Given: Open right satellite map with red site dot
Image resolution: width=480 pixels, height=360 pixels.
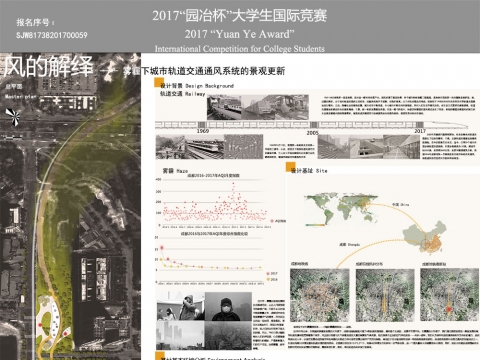Looking at the screenshot, I should [x=449, y=295].
